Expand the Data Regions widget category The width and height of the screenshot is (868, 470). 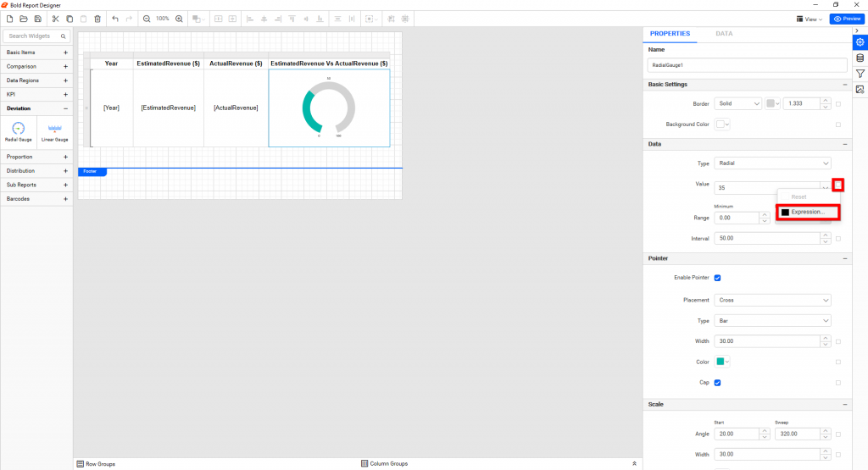coord(65,80)
